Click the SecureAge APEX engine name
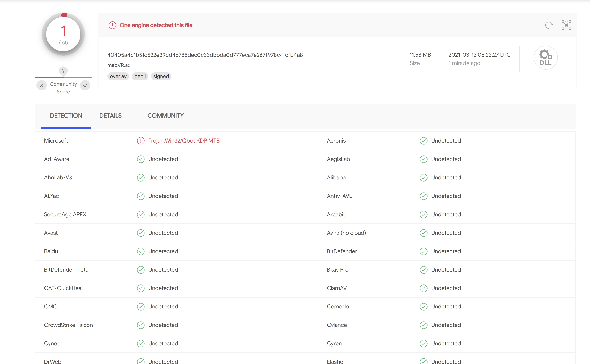Viewport: 590px width, 364px height. 65,214
